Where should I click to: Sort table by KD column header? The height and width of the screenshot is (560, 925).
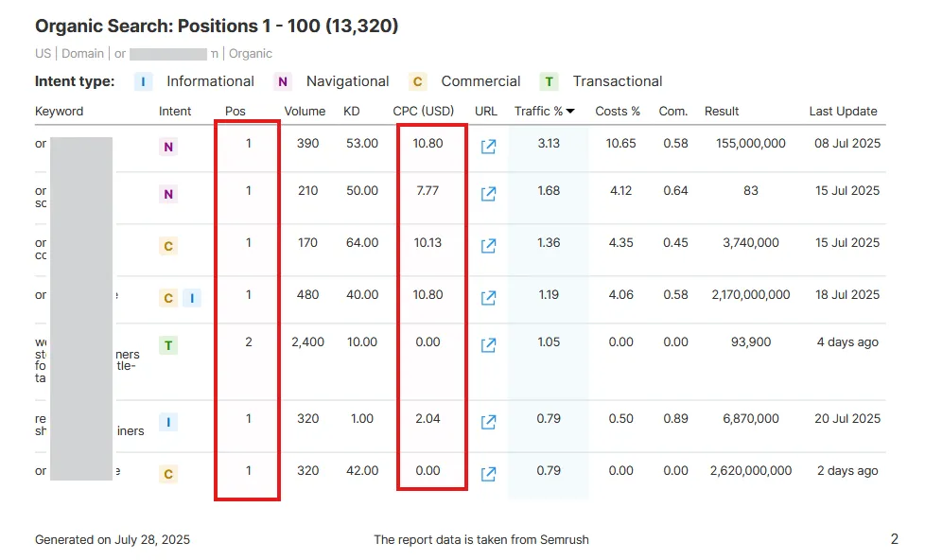pyautogui.click(x=352, y=111)
